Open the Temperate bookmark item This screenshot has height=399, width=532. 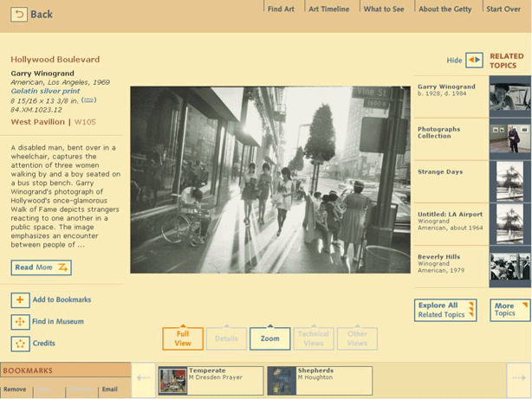pyautogui.click(x=211, y=381)
